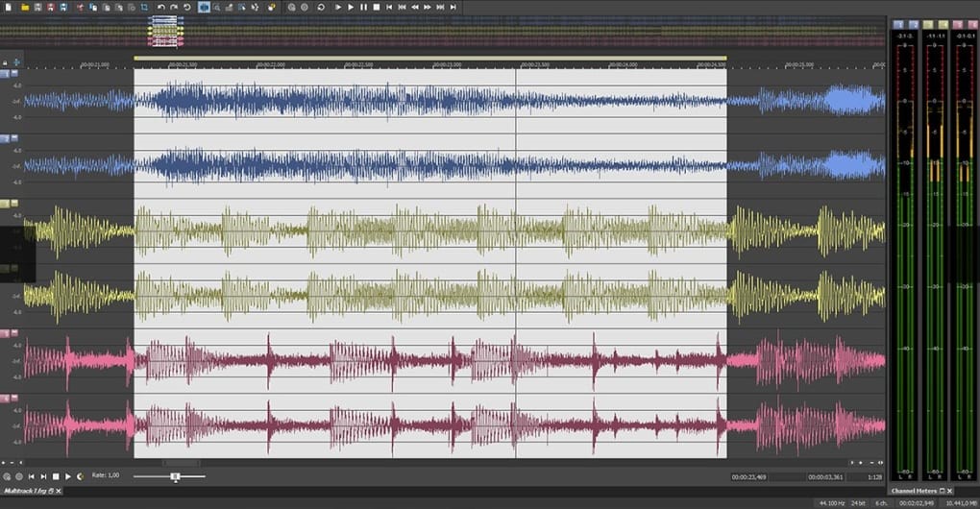Switch to the Multitrack1 file tab
This screenshot has width=980, height=509.
tap(25, 491)
